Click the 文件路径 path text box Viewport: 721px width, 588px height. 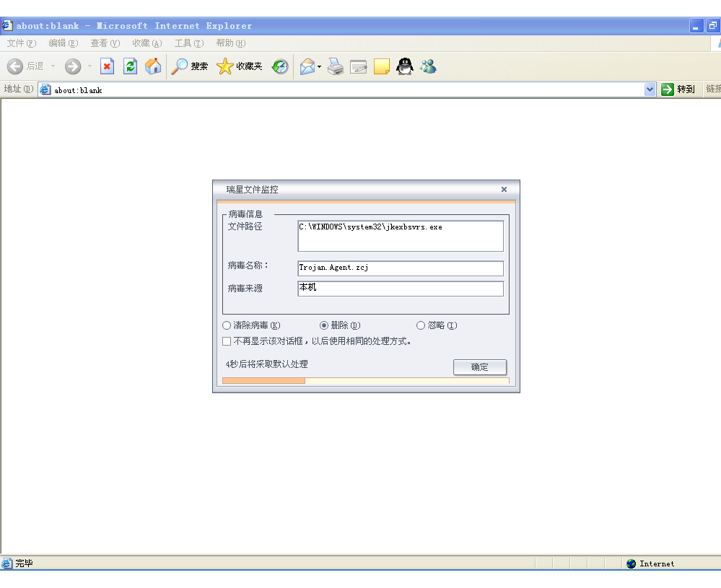(x=401, y=237)
